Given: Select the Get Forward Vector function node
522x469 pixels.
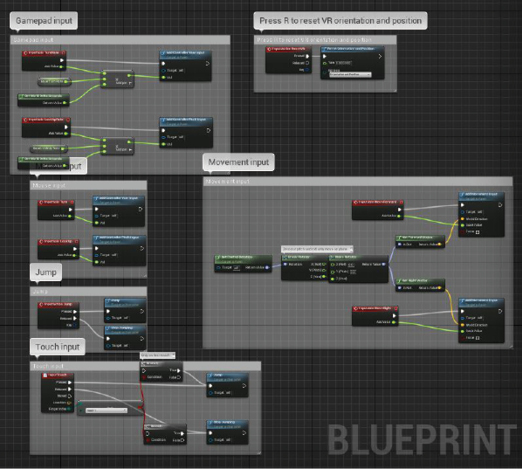Looking at the screenshot, I should 420,242.
